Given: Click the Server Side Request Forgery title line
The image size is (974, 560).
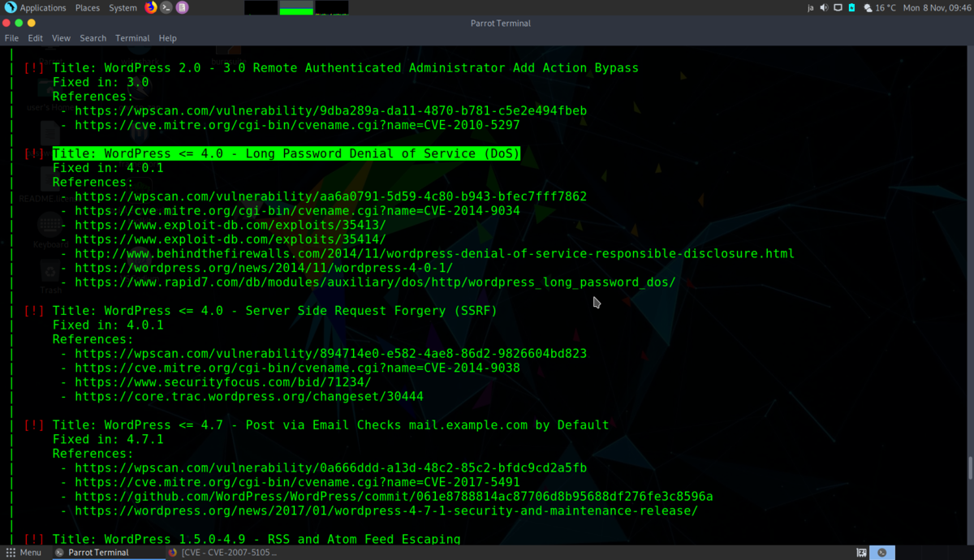Looking at the screenshot, I should (x=274, y=311).
